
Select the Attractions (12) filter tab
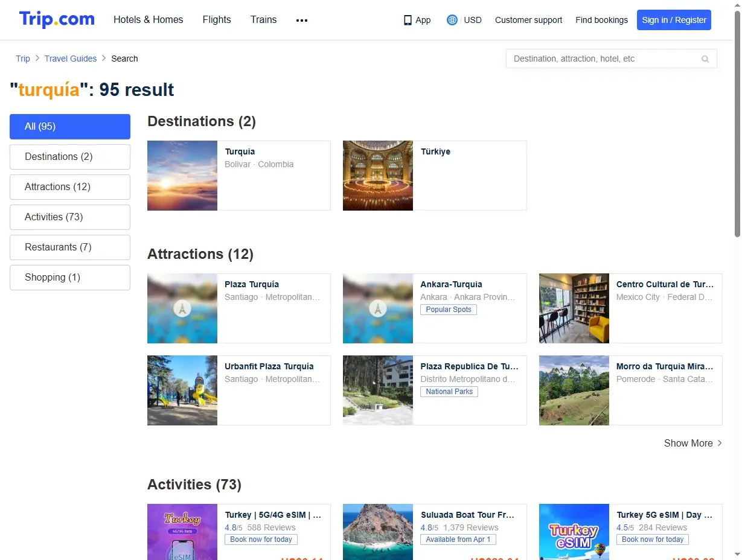70,187
